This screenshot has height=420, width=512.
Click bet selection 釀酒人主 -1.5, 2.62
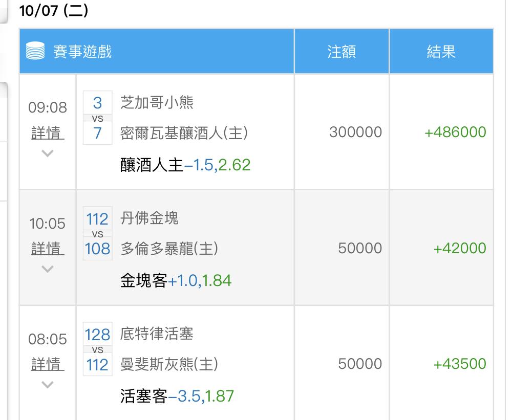pos(185,165)
